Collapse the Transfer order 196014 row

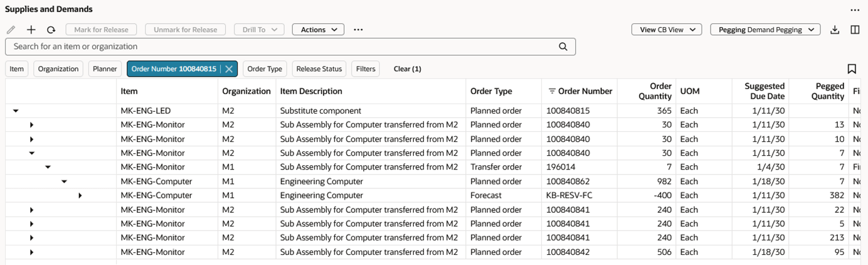[x=48, y=167]
